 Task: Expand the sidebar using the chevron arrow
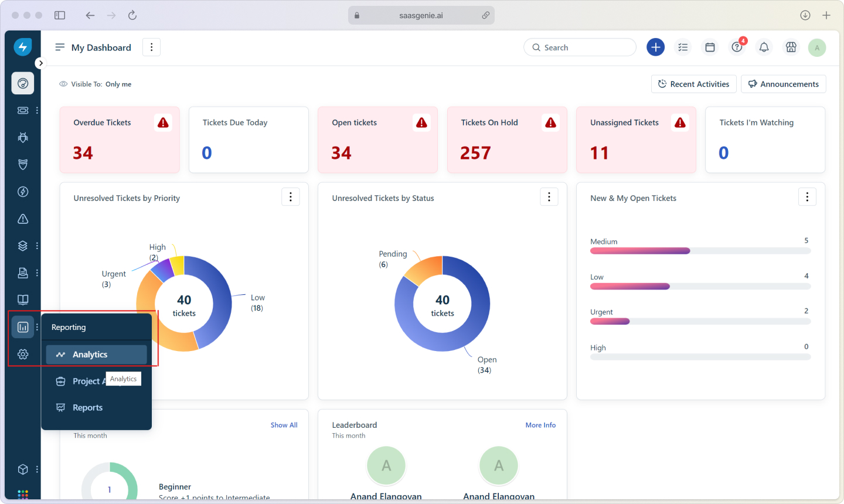click(x=40, y=63)
